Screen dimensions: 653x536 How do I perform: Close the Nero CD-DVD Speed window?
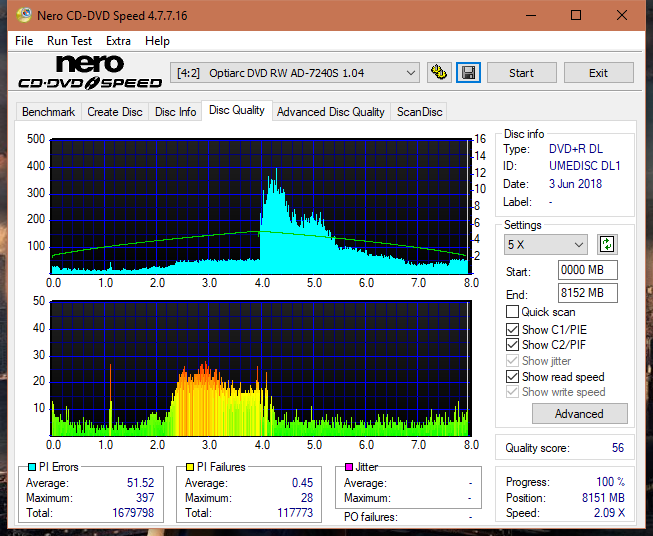(x=622, y=15)
